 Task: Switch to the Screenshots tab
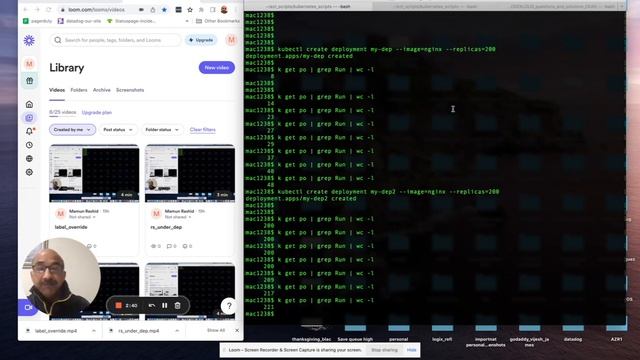[130, 90]
